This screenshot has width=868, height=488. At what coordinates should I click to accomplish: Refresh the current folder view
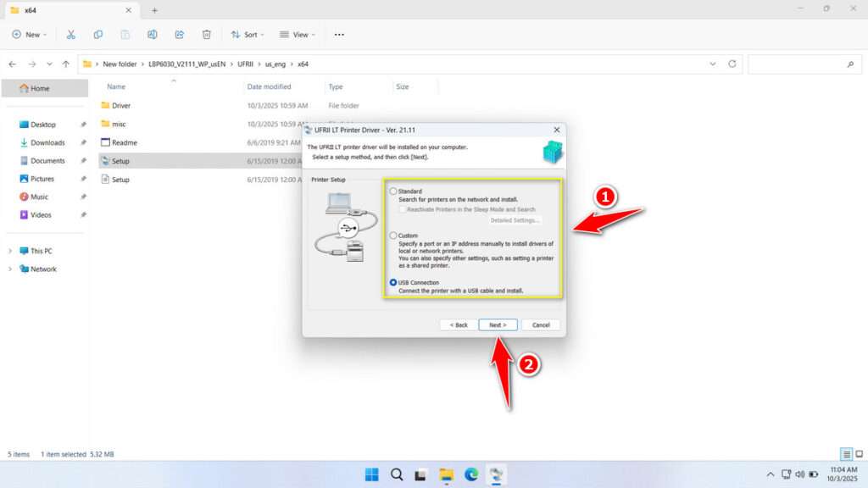pyautogui.click(x=732, y=64)
